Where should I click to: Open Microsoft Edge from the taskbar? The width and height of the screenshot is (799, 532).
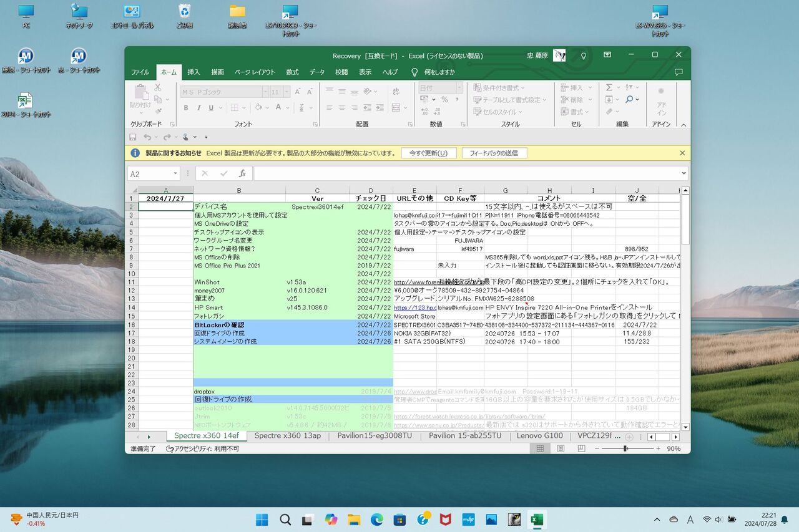coord(377,520)
